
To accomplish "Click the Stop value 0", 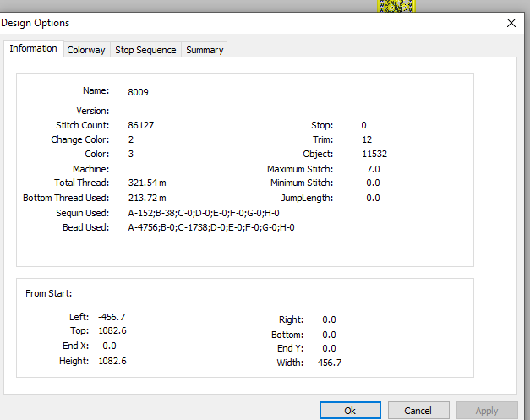I will point(363,125).
